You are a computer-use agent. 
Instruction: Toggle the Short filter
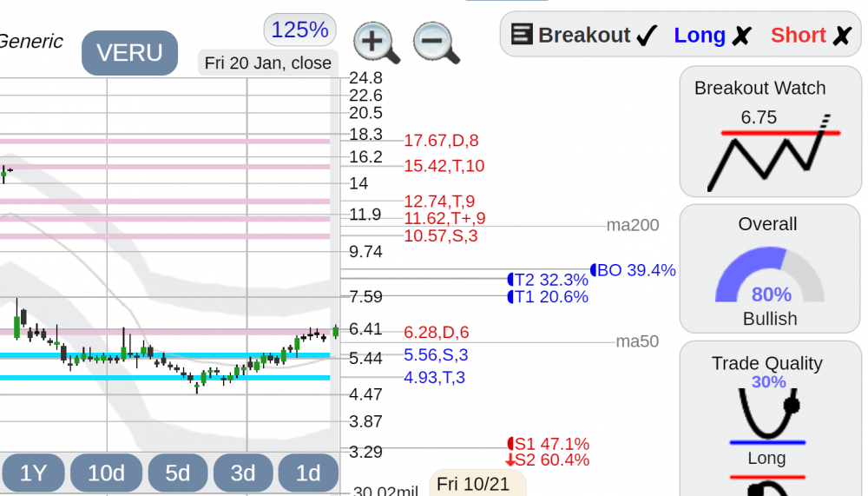tap(811, 36)
